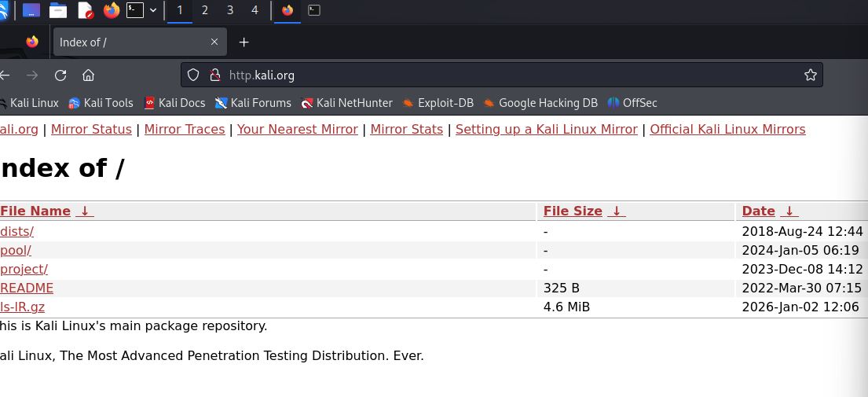This screenshot has width=868, height=397.
Task: Reload the current page
Action: point(60,75)
